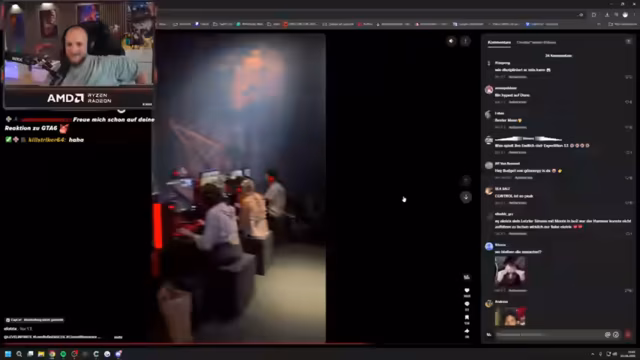Switch to the creator videos tab
Image resolution: width=640 pixels, height=360 pixels.
[x=536, y=42]
